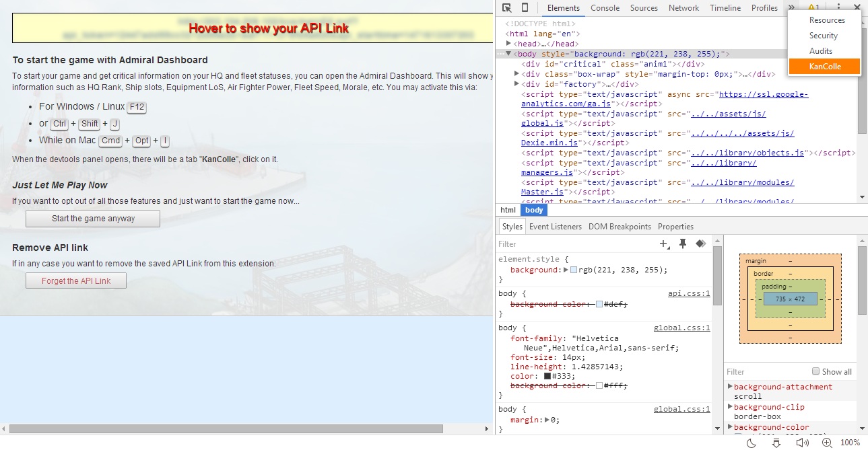
Task: Click the computed styles Filter field
Action: pos(768,371)
